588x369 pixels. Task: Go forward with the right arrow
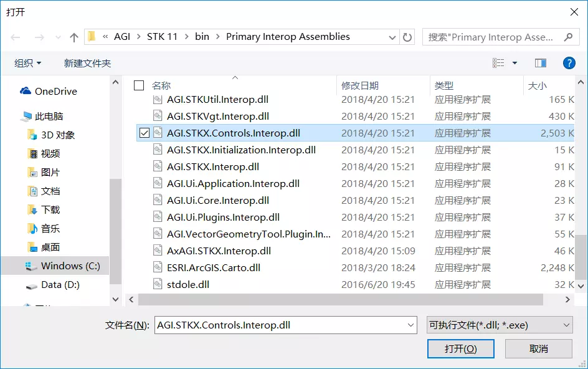click(39, 37)
